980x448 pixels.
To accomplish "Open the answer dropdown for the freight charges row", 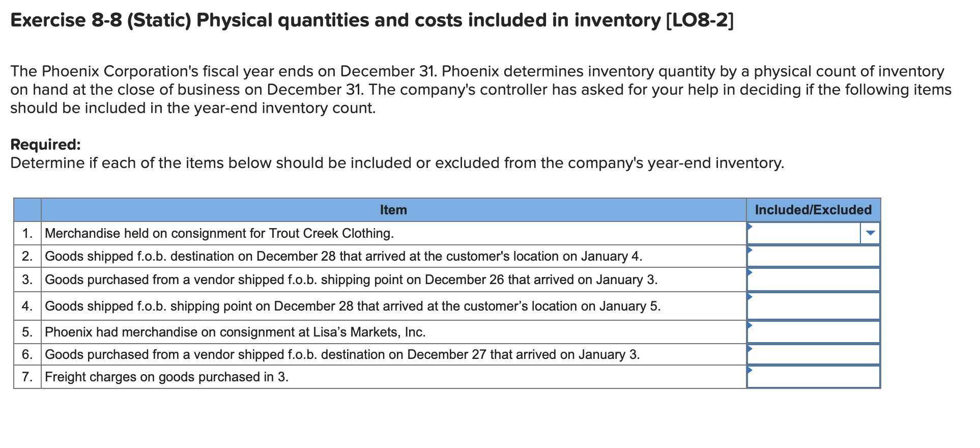I will [x=813, y=377].
